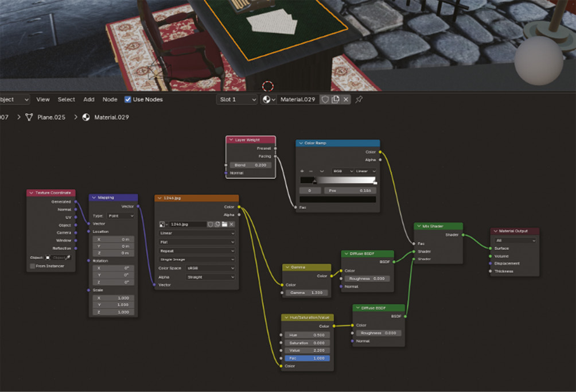Click the Gamma value field

coord(307,293)
